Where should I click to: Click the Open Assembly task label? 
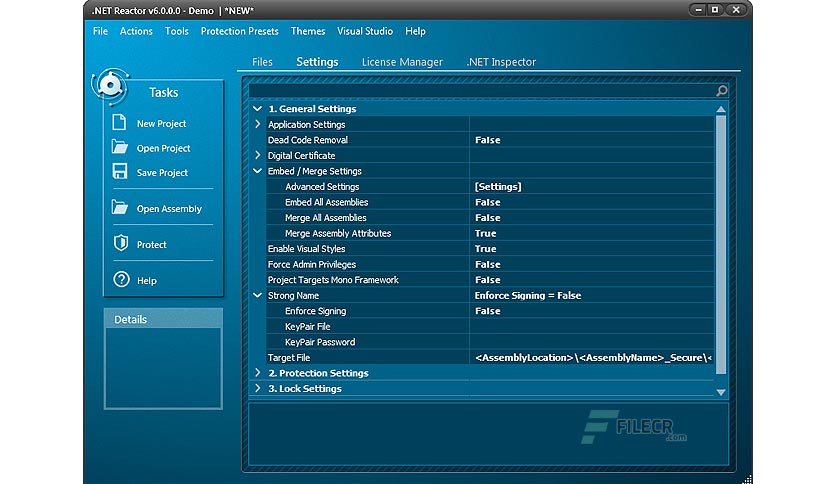[169, 208]
